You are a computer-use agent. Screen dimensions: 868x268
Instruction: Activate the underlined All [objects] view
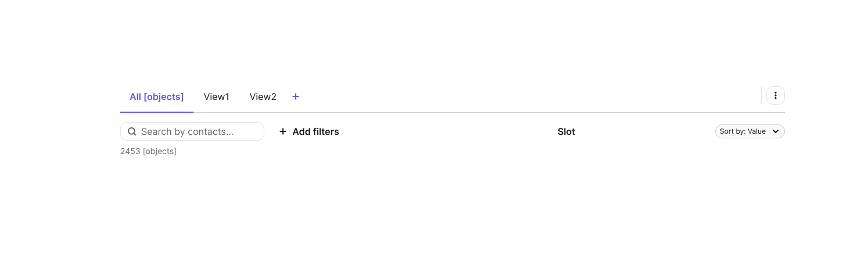tap(157, 97)
